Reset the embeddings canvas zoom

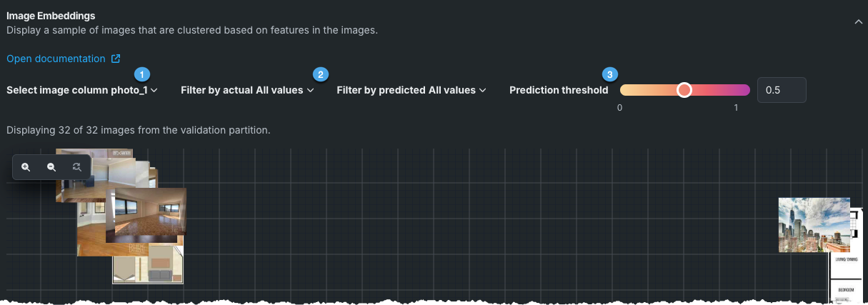coord(76,167)
